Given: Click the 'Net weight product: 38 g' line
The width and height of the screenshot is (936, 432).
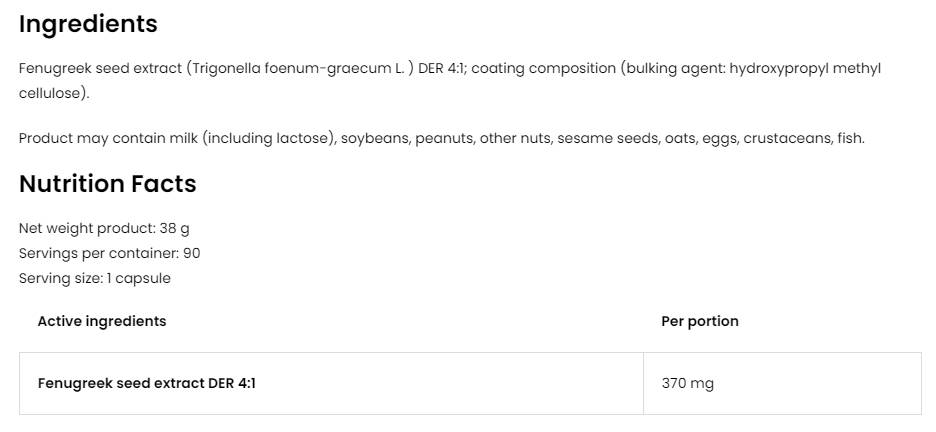Looking at the screenshot, I should click(x=104, y=228).
